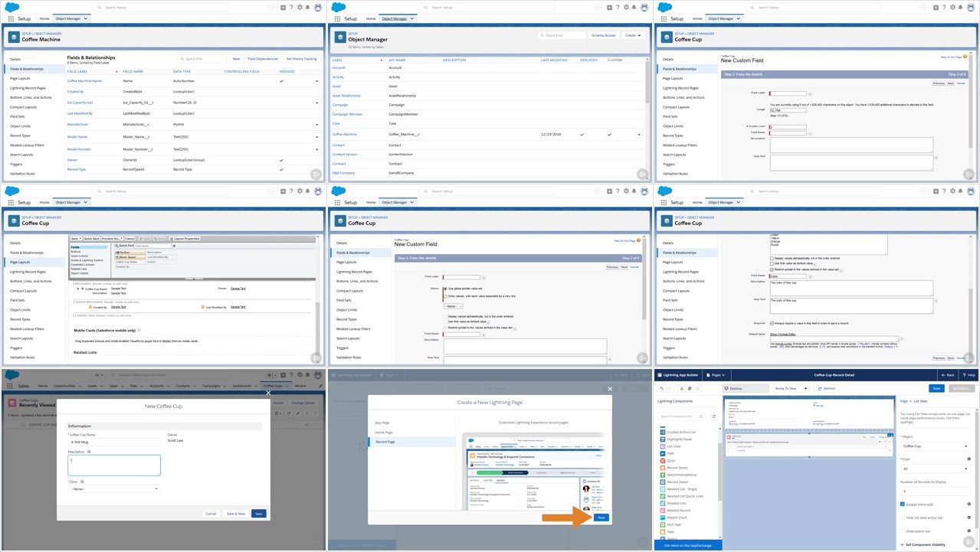Check Always require a value in this field
The height and width of the screenshot is (552, 980).
(x=772, y=323)
